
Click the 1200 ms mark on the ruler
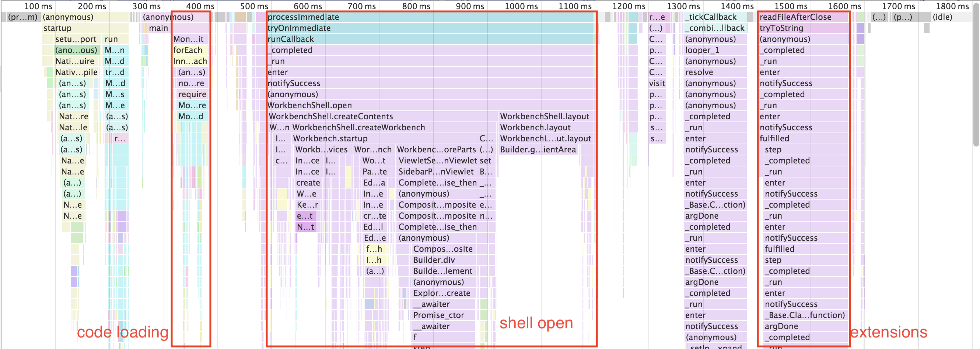pyautogui.click(x=629, y=6)
